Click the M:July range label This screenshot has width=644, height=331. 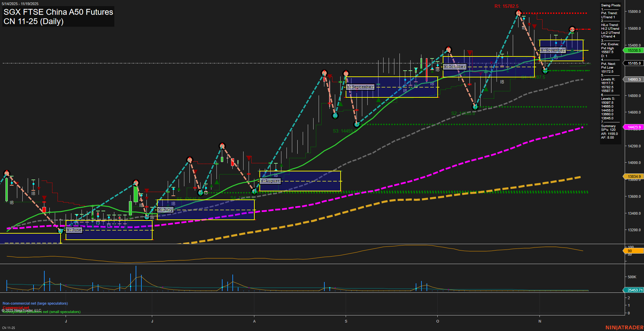165,210
